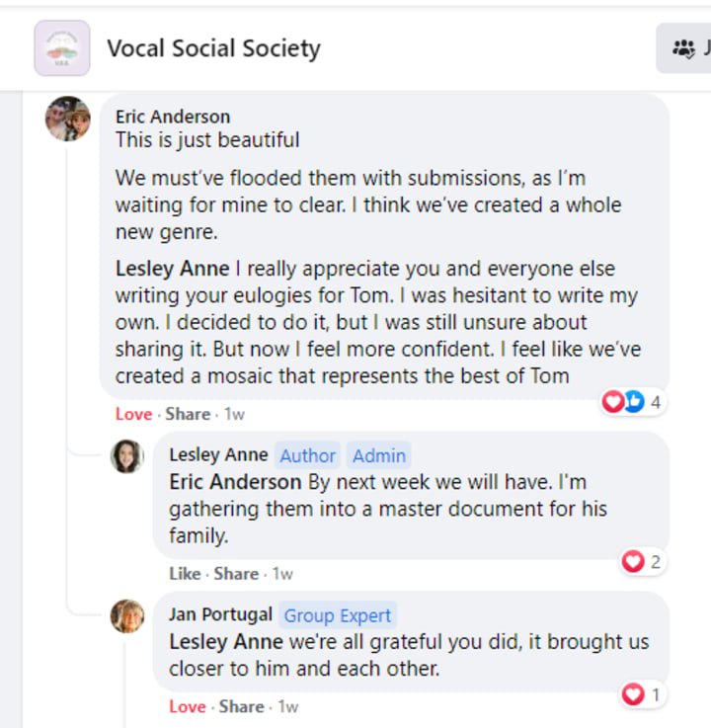Click Lesley Anne's profile avatar

[127, 456]
